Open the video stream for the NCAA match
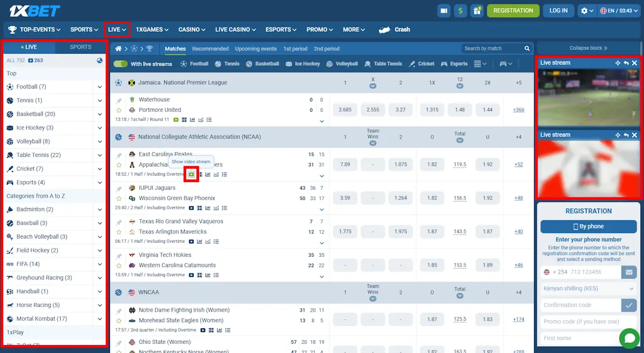Viewport: 644px width, 353px height. click(x=191, y=174)
